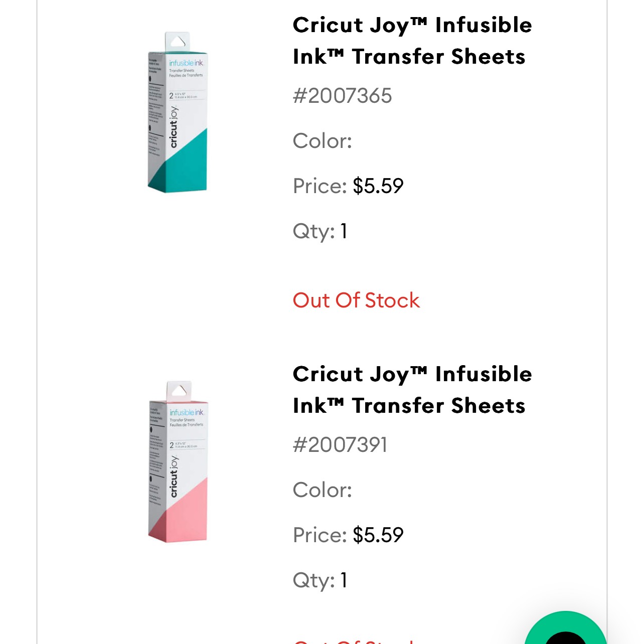Click the cricut joy logo on pink box
The height and width of the screenshot is (644, 644).
pyautogui.click(x=174, y=476)
